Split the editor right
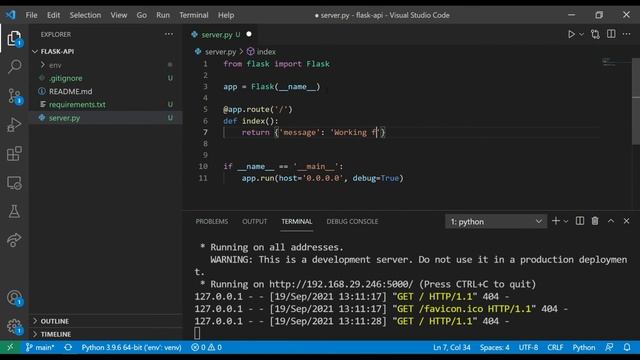The width and height of the screenshot is (640, 360). pyautogui.click(x=611, y=34)
